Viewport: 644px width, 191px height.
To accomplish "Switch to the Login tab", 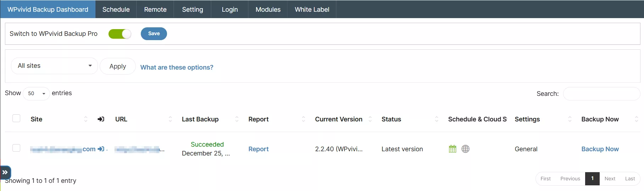I will 230,9.
